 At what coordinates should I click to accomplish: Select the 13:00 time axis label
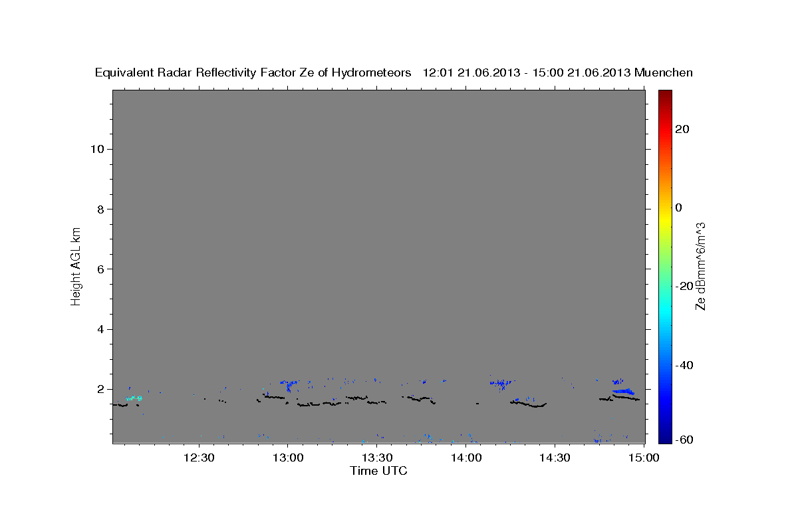click(288, 458)
